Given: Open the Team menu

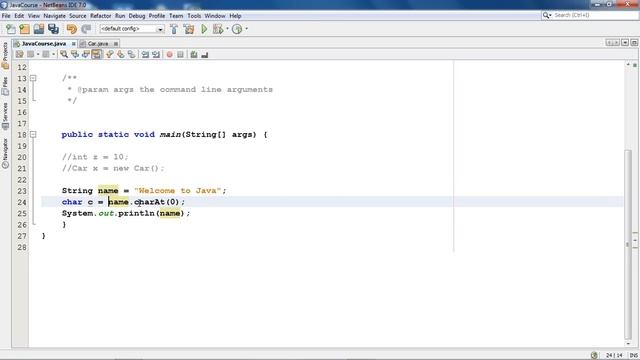Looking at the screenshot, I should click(176, 16).
